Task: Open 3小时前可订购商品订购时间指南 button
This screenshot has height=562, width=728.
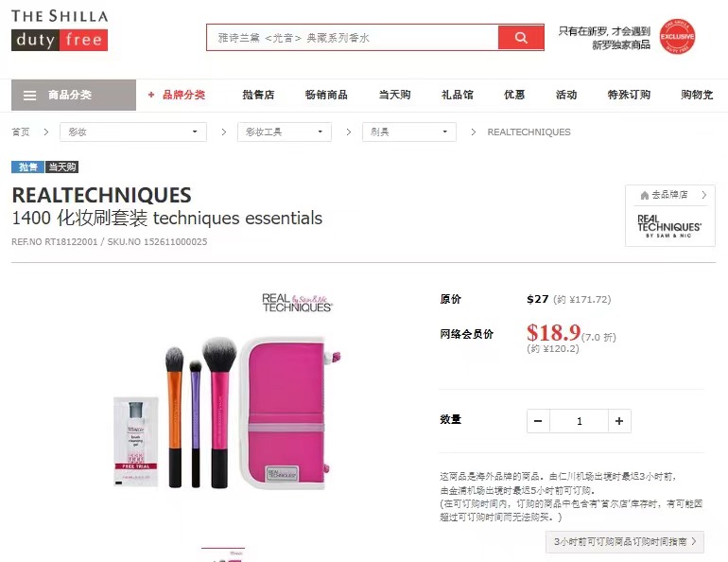Action: click(x=625, y=541)
